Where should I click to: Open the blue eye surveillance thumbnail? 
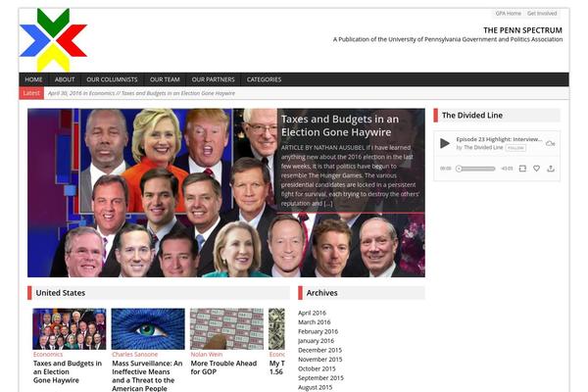click(148, 329)
